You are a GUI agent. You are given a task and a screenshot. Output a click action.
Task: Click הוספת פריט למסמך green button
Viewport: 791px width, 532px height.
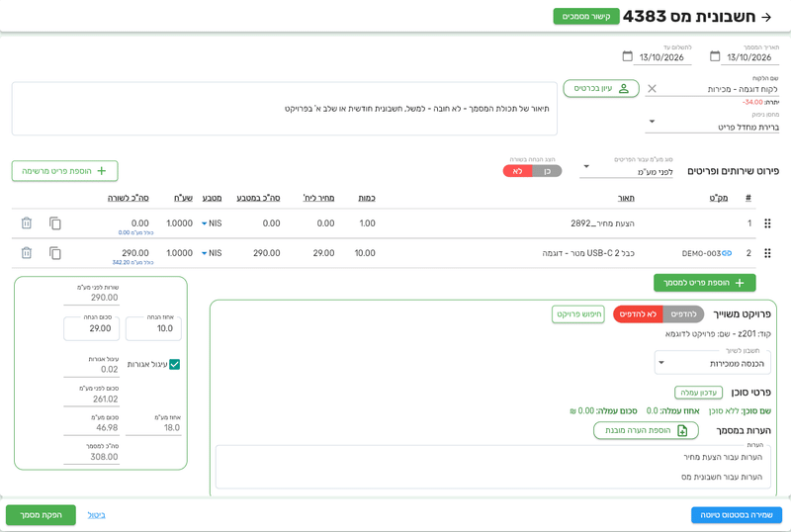pos(704,283)
